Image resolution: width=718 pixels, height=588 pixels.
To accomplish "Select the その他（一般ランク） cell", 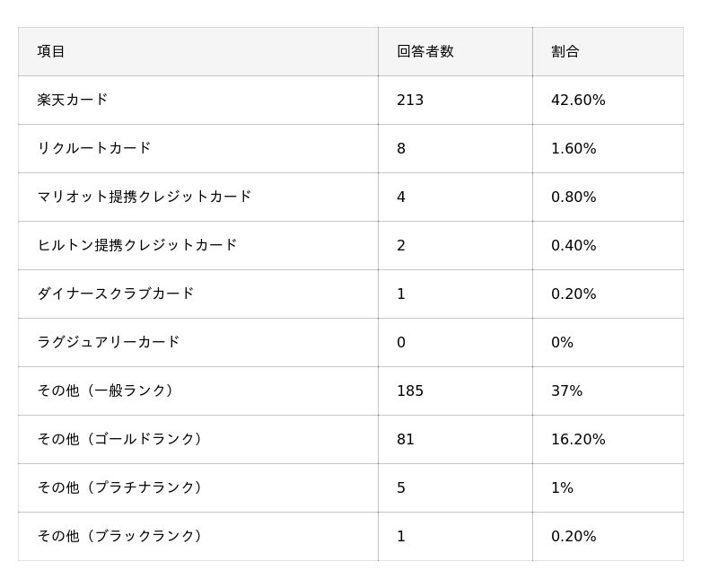I will [105, 391].
